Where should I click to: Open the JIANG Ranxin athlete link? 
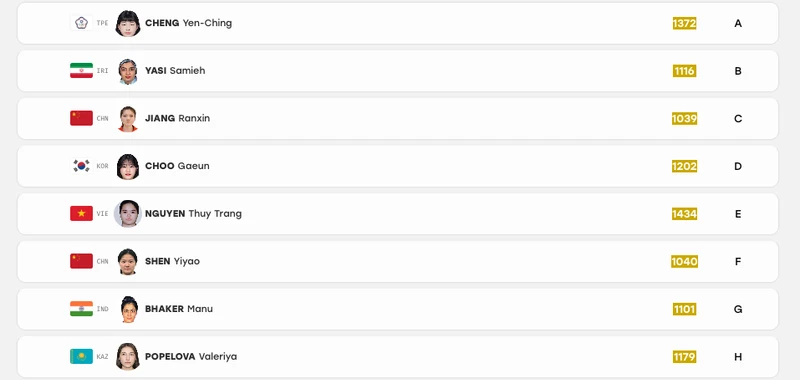pyautogui.click(x=178, y=118)
